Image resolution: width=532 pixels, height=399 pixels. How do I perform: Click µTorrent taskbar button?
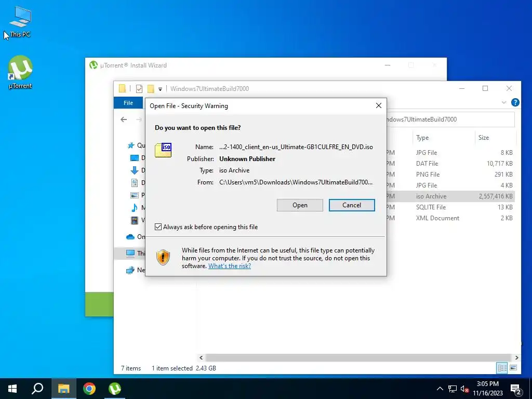[115, 389]
